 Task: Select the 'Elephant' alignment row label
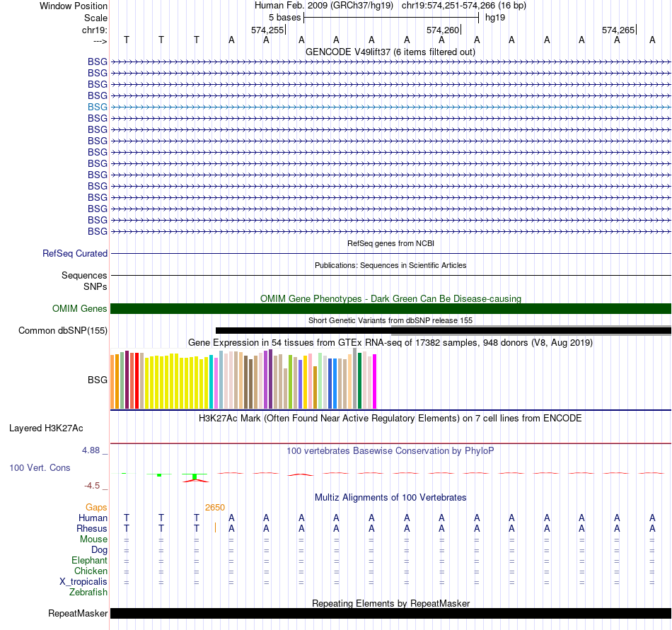(x=89, y=560)
